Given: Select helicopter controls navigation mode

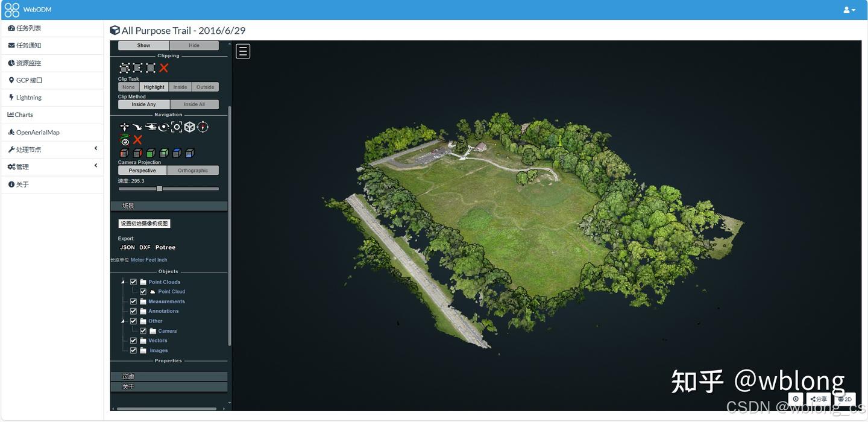Looking at the screenshot, I should 151,127.
